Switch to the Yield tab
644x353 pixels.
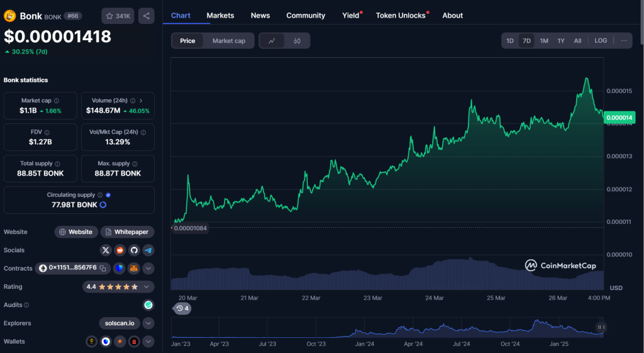(351, 16)
